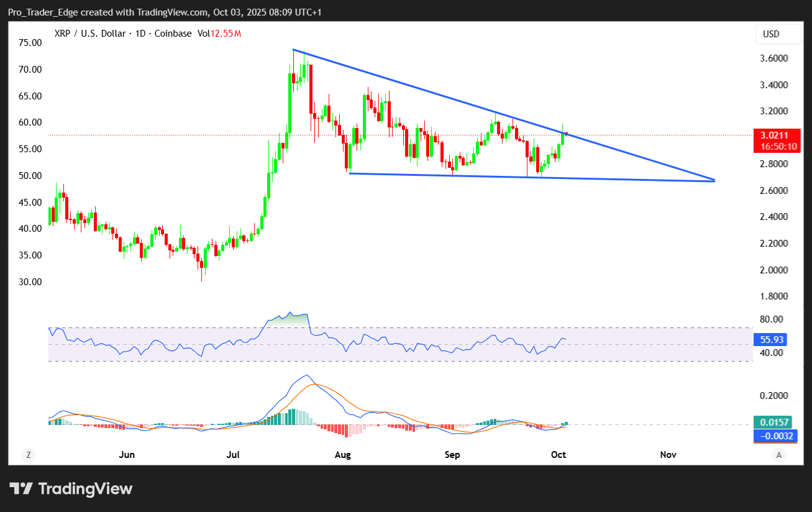
Task: Click the Jun label on the time axis
Action: [127, 455]
